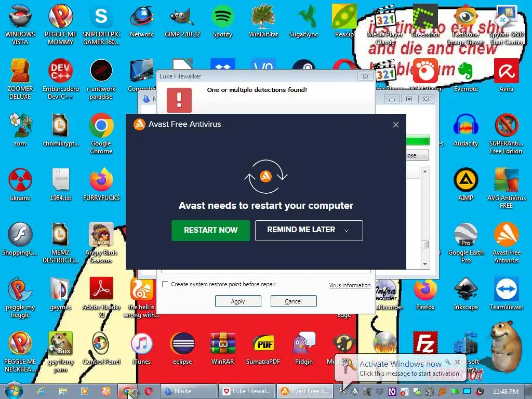Open Angry Birds Seasons icon

pyautogui.click(x=101, y=243)
